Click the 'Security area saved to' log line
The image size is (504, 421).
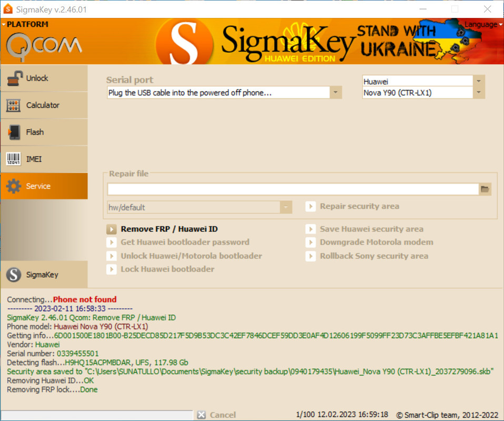[250, 372]
